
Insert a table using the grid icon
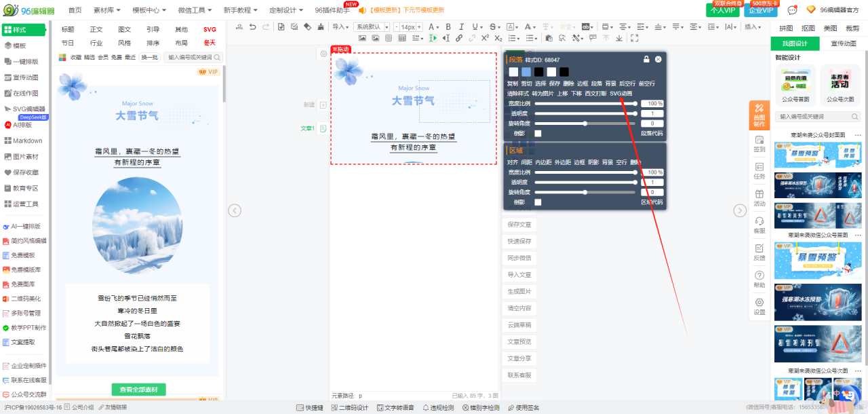(402, 38)
